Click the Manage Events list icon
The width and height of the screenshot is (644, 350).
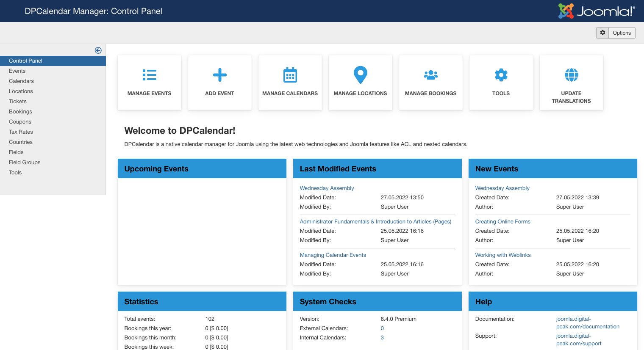pos(149,75)
